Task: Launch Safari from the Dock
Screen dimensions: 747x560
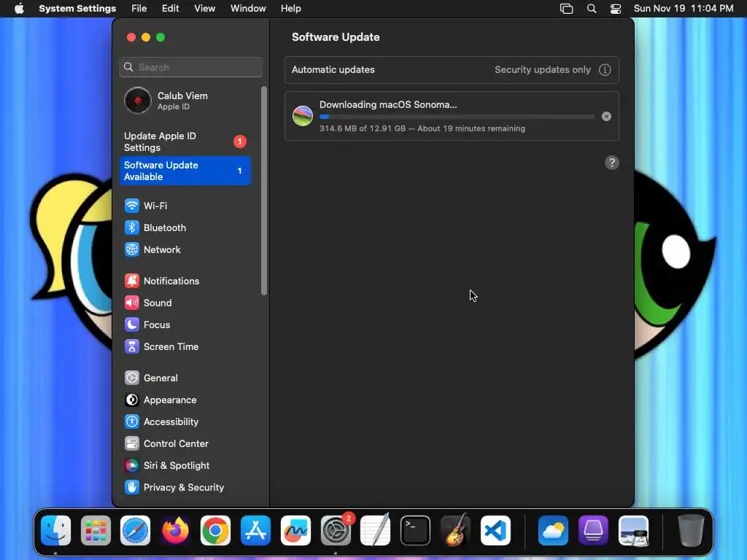Action: 135,531
